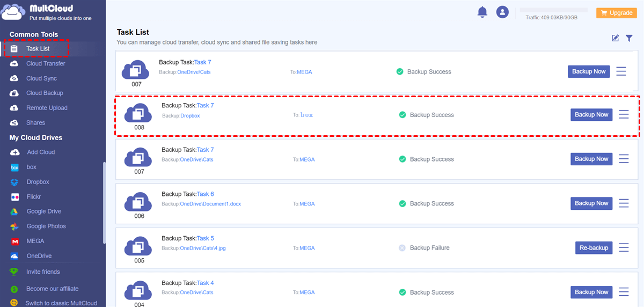Screen dimensions: 644x307
Task: Select the Google Photos drive
Action: click(46, 226)
